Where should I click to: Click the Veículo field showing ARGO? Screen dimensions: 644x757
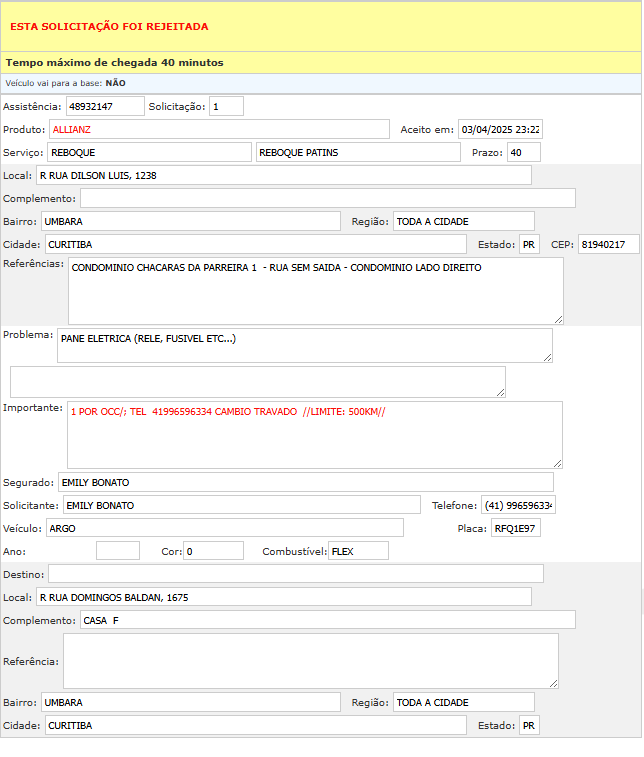pos(224,527)
